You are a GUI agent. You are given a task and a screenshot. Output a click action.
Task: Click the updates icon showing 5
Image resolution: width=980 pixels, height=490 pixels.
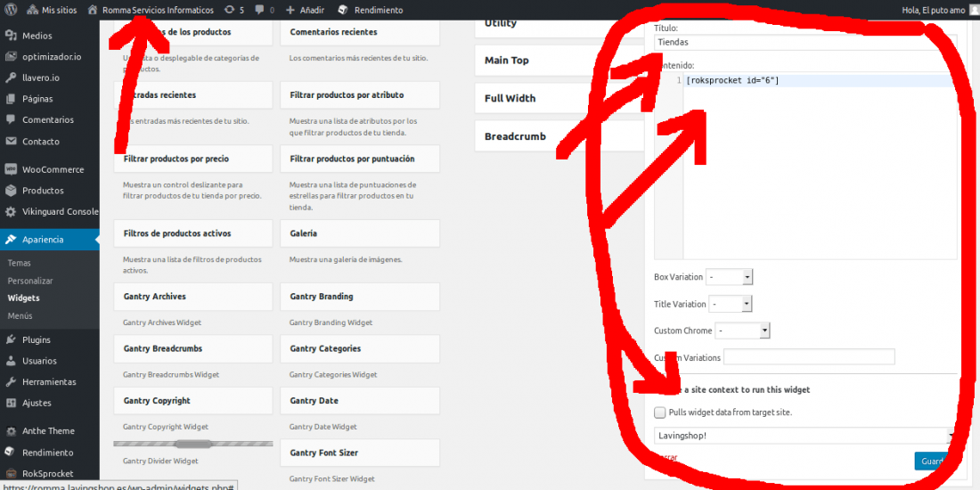click(233, 10)
